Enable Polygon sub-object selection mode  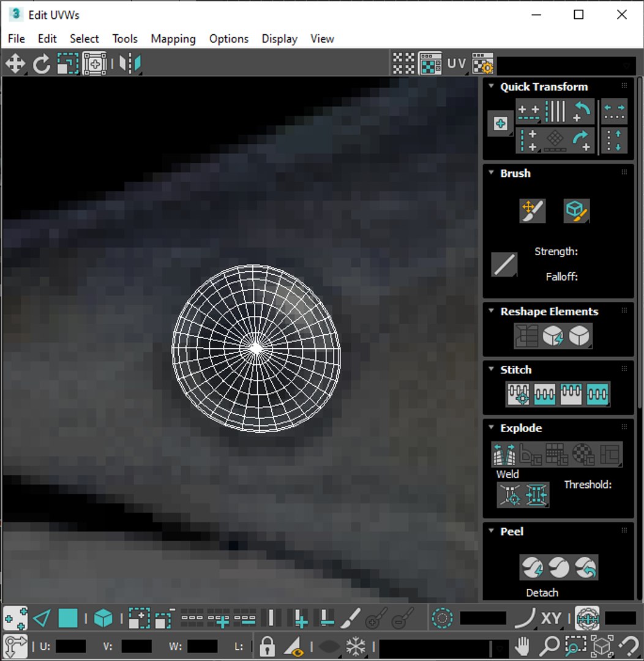[68, 618]
